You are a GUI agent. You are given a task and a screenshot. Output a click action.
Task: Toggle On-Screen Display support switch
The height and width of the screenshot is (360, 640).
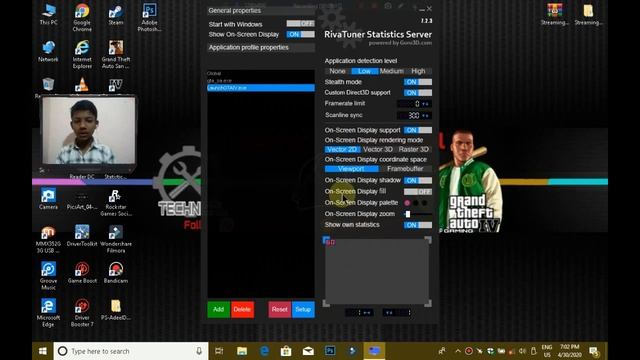pyautogui.click(x=418, y=130)
